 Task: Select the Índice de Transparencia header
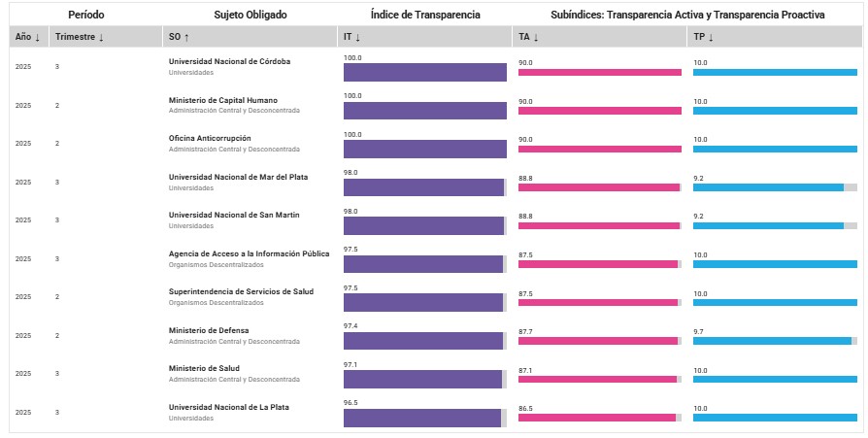pos(425,15)
